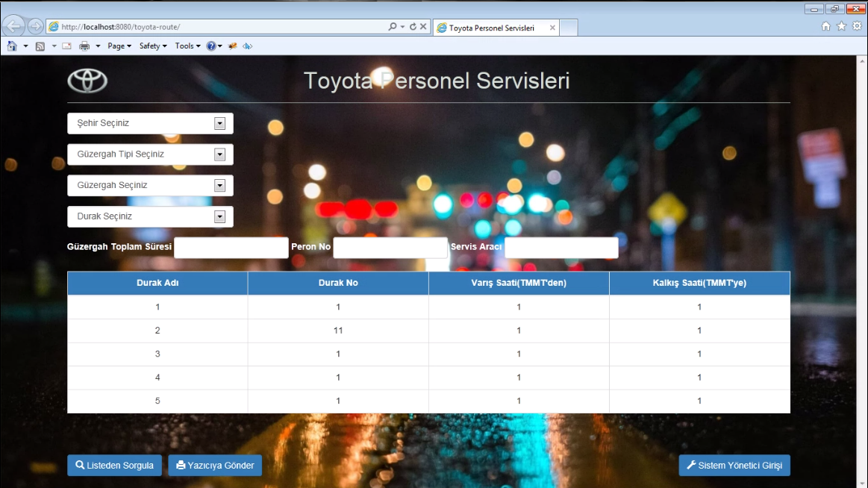The image size is (868, 488).
Task: Click Durak Adı cell with value 5
Action: click(x=157, y=401)
